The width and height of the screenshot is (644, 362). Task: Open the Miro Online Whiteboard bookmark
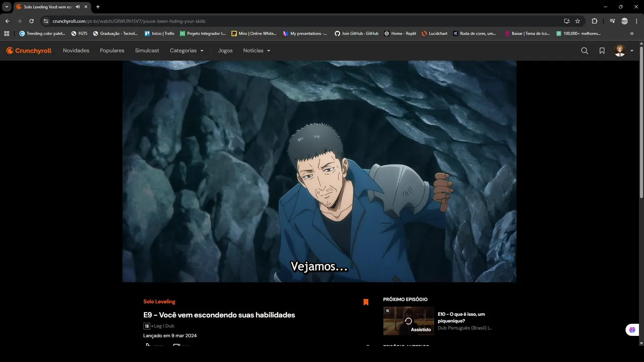(254, 34)
